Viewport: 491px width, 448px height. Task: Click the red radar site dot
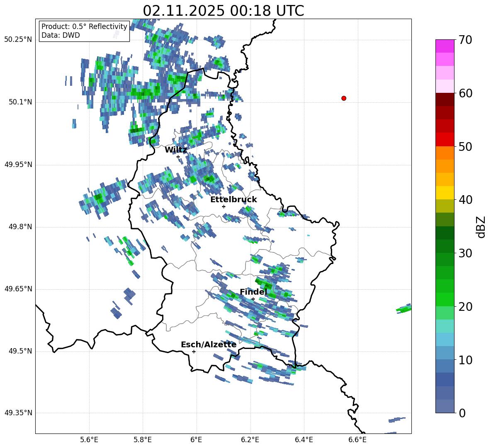coord(344,98)
